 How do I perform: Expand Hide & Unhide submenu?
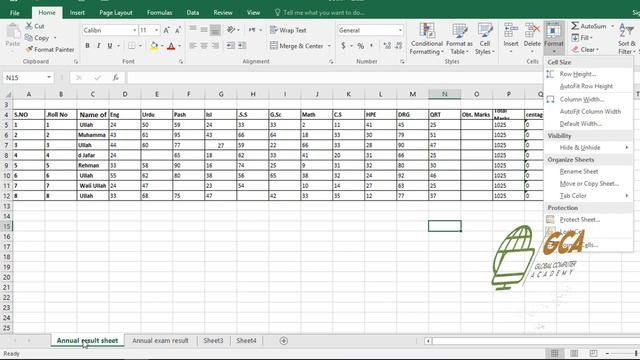[589, 147]
